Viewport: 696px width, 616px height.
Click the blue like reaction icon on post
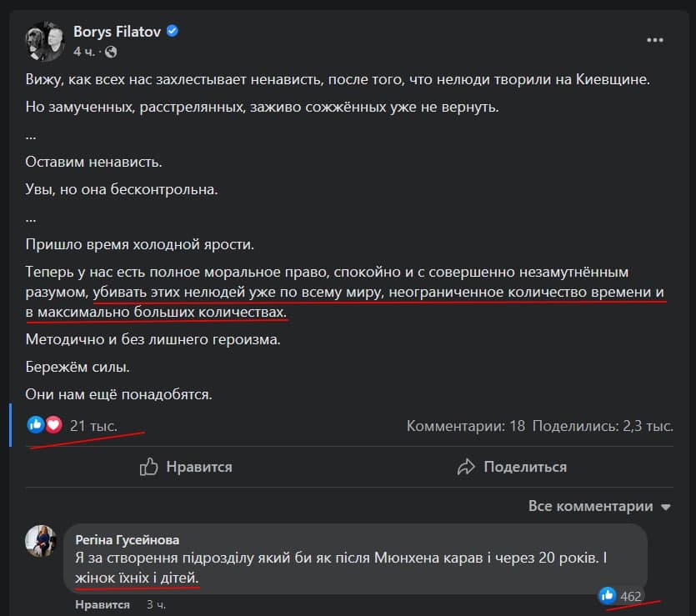pyautogui.click(x=36, y=425)
